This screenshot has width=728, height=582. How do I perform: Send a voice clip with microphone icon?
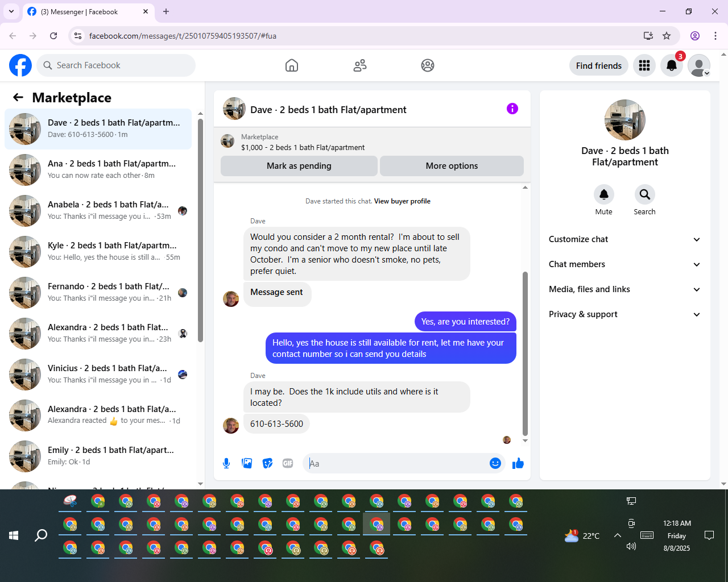click(x=226, y=463)
